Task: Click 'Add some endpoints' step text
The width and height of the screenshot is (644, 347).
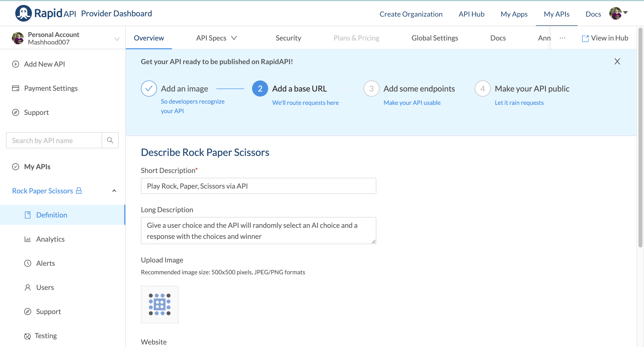Action: click(x=419, y=89)
